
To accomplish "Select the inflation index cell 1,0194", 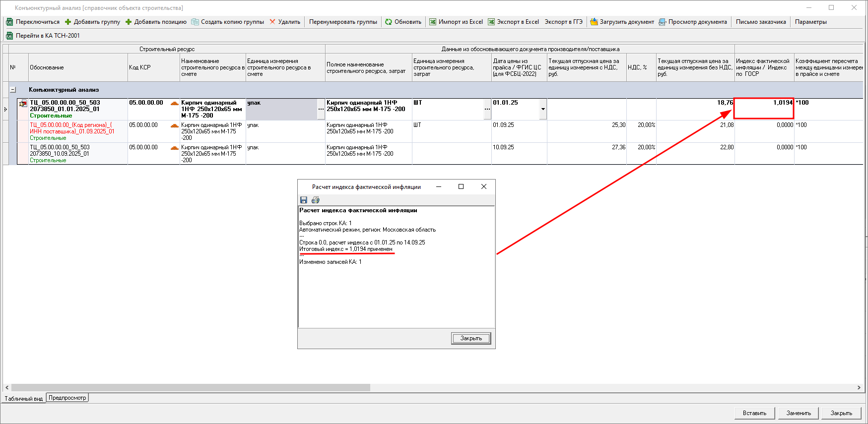I will click(x=764, y=108).
